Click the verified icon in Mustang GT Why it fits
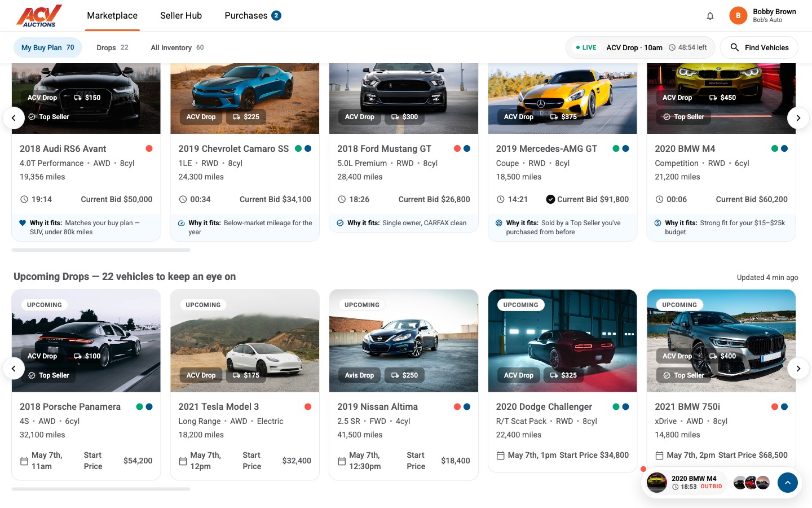Image resolution: width=812 pixels, height=508 pixels. point(340,223)
